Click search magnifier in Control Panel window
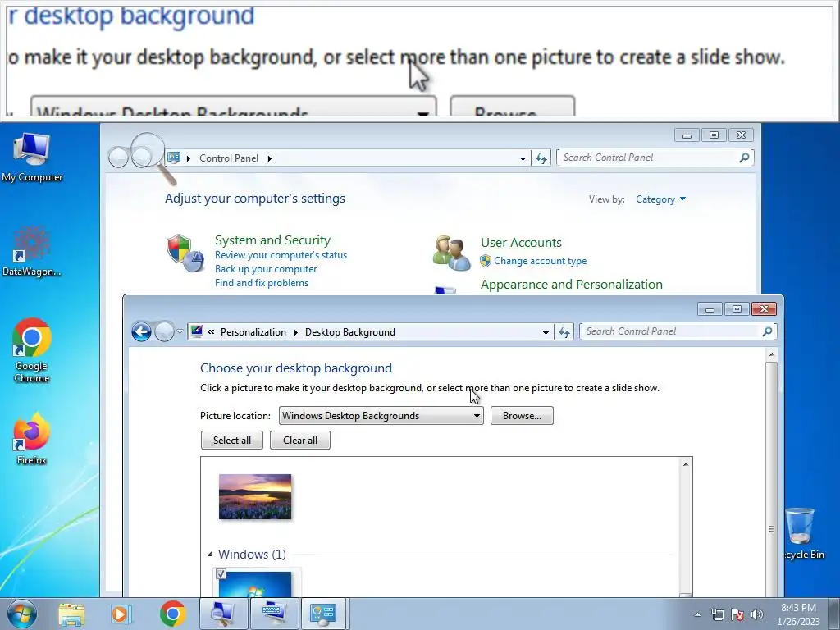This screenshot has height=630, width=840. pos(744,157)
